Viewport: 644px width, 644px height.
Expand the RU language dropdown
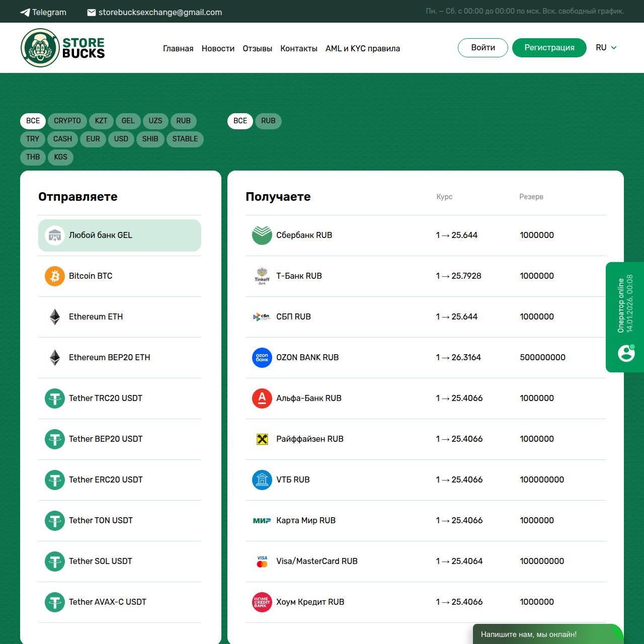pyautogui.click(x=606, y=48)
